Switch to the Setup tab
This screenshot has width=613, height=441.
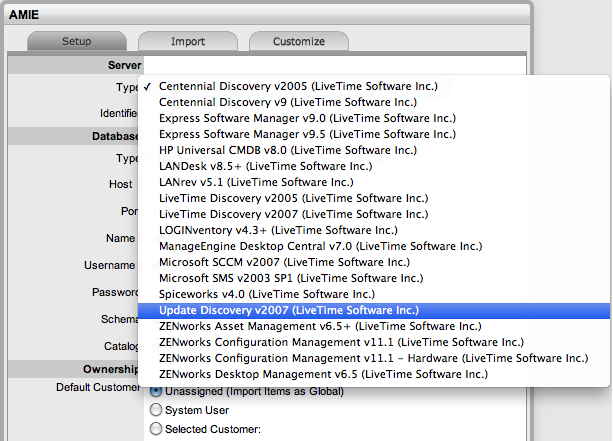pos(77,41)
